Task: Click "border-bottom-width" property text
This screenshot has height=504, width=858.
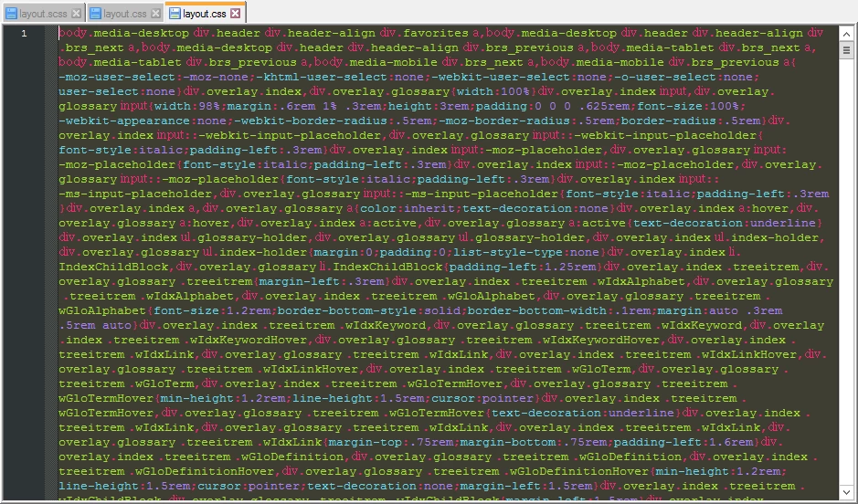Action: (x=536, y=311)
